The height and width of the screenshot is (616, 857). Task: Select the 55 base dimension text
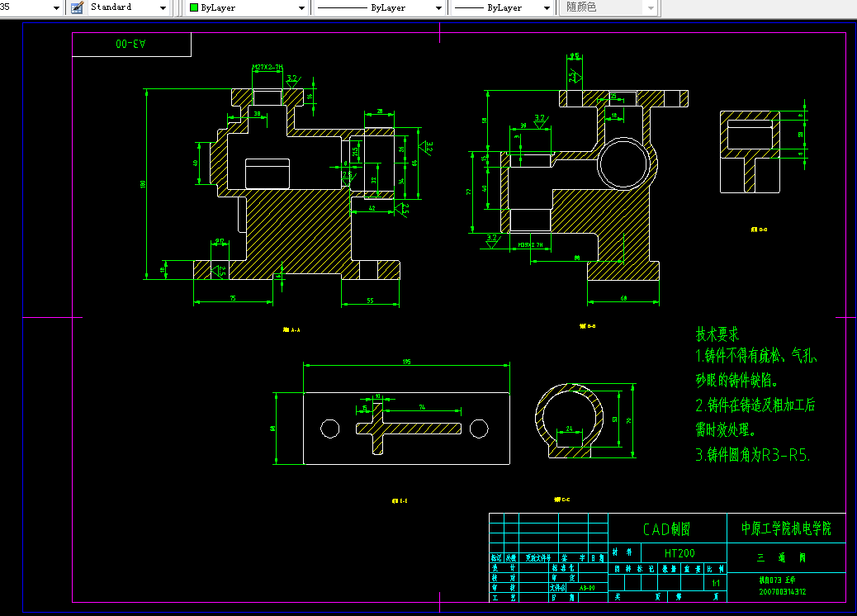[x=370, y=301]
